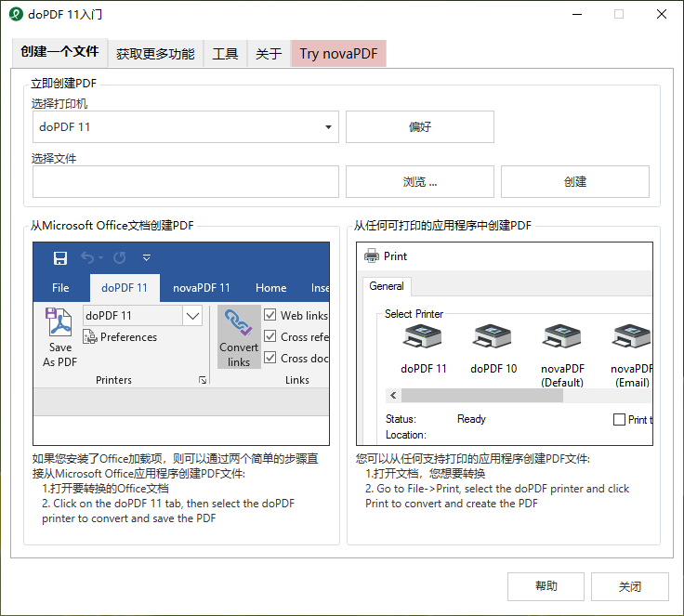This screenshot has width=684, height=616.
Task: Open the 选择打印机 doPDF 11 dropdown
Action: (185, 127)
